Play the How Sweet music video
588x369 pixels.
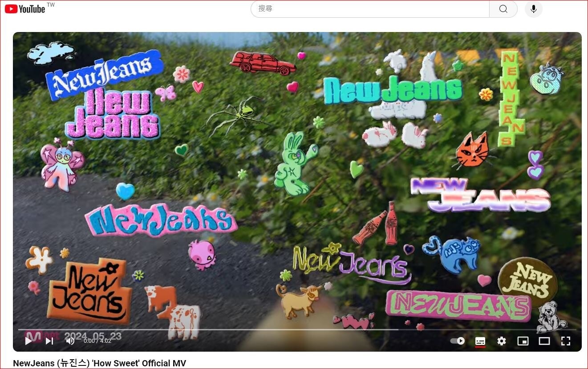(28, 341)
